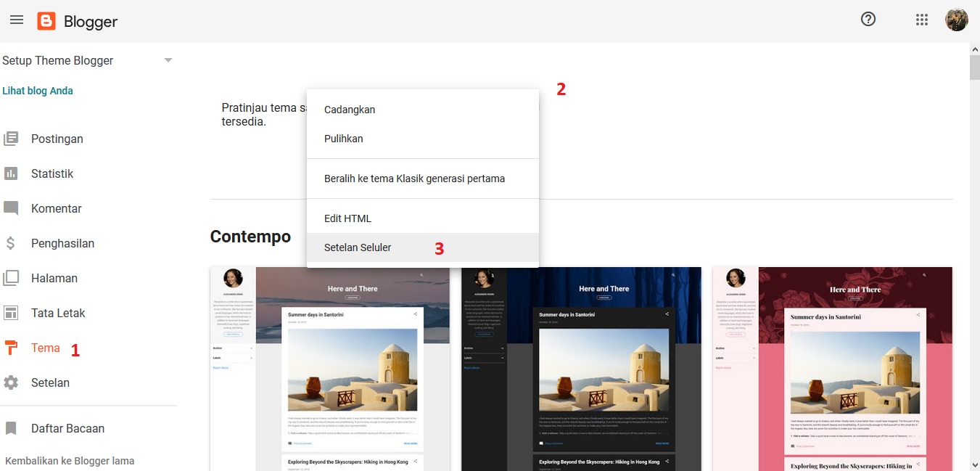Click the scrollbar down arrow
Image resolution: width=980 pixels, height=471 pixels.
point(974,464)
